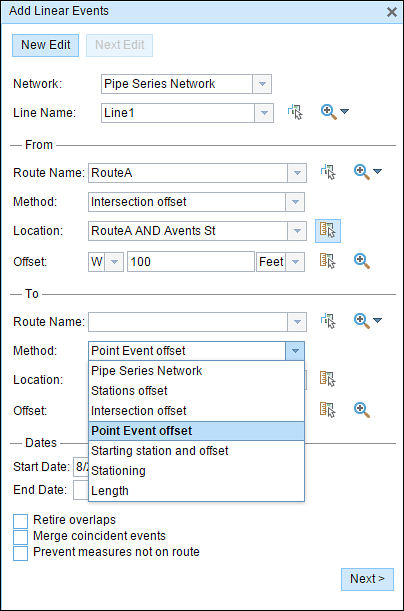The height and width of the screenshot is (611, 404).
Task: Click the From Route Name zoom magnifier
Action: (x=362, y=172)
